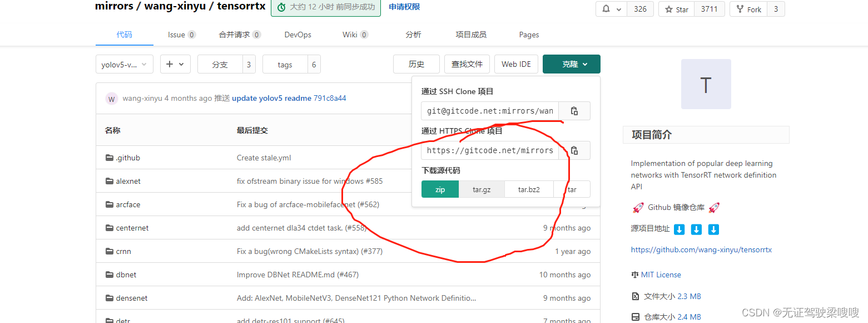868x323 pixels.
Task: Click the folder icon next to densenet
Action: [109, 298]
